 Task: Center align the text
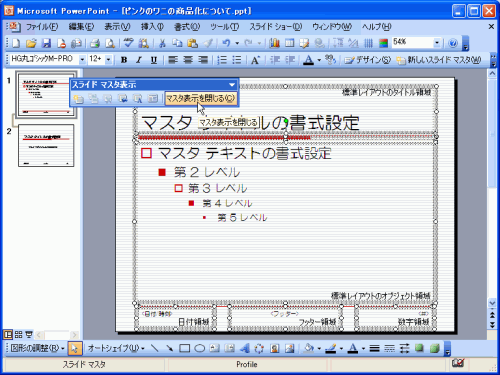click(188, 60)
